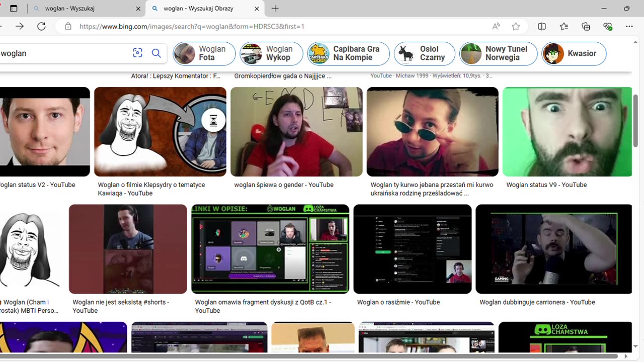Click the search magnifier icon

(156, 53)
